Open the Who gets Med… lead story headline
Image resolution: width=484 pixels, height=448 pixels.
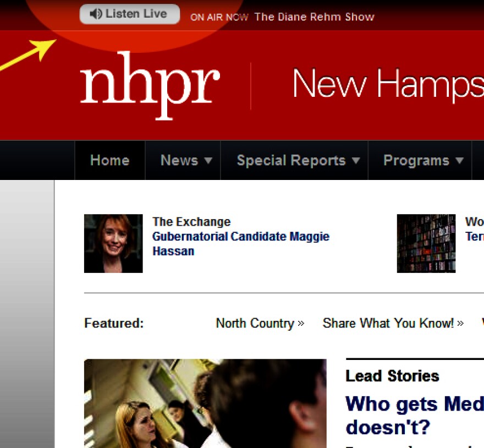[415, 416]
